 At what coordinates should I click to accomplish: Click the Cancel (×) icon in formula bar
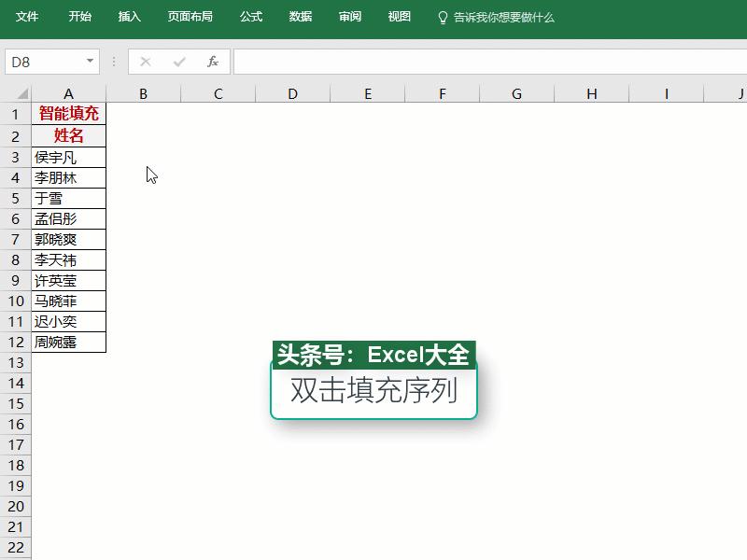click(145, 62)
